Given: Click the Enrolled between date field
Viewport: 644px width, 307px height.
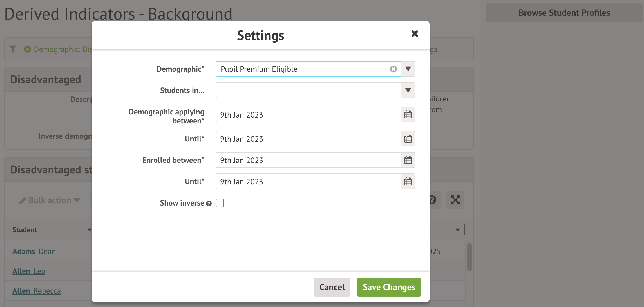Looking at the screenshot, I should click(308, 160).
